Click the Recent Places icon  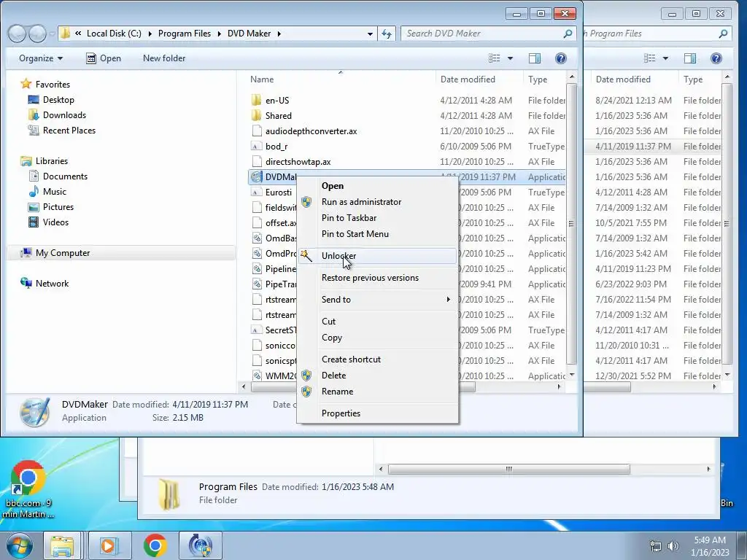point(34,130)
